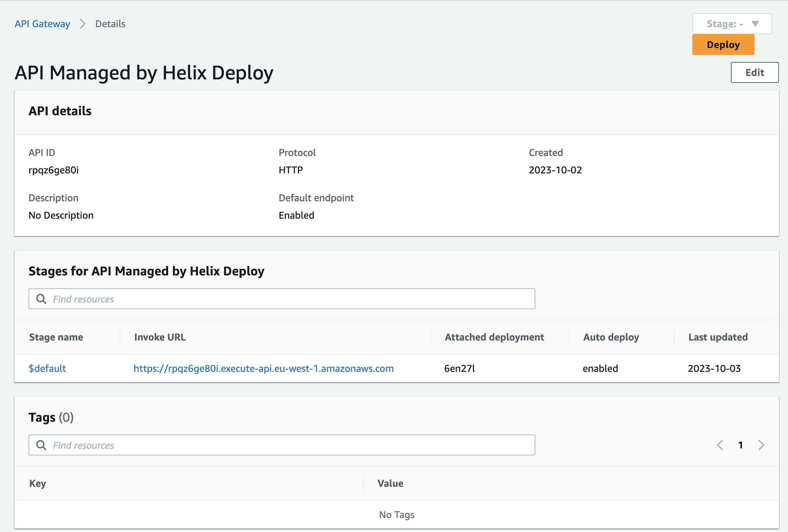Sort tags by Key column header

tap(38, 483)
